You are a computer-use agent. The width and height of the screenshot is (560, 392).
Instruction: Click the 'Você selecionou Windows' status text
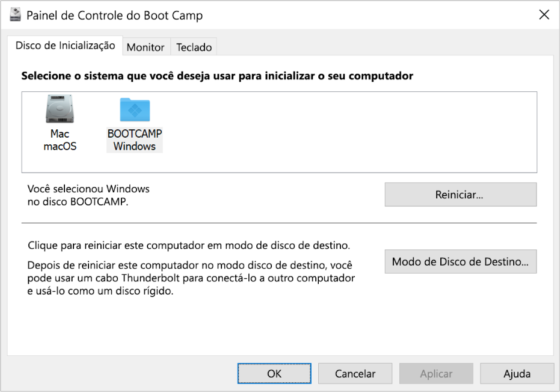[88, 195]
